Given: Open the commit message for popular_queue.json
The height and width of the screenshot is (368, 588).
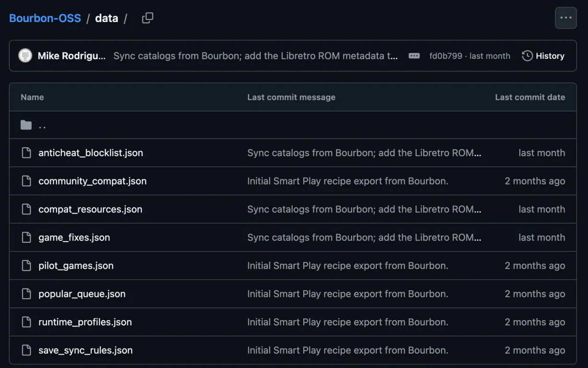Looking at the screenshot, I should pos(348,294).
